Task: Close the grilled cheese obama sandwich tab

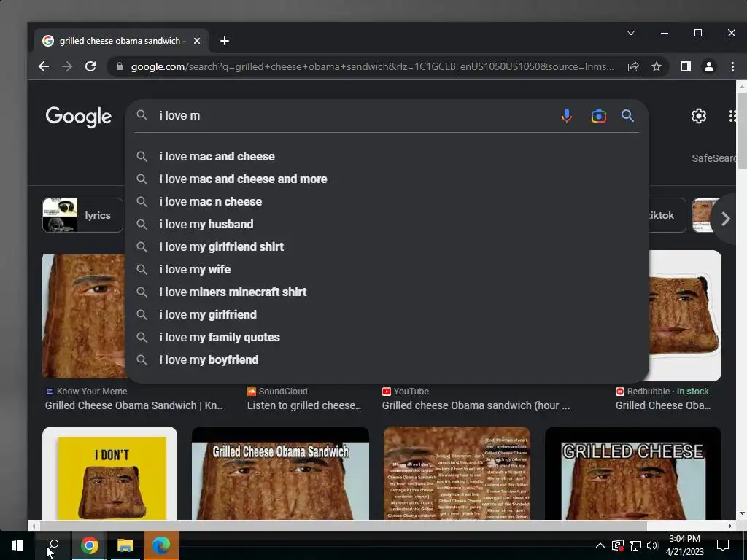Action: 197,41
